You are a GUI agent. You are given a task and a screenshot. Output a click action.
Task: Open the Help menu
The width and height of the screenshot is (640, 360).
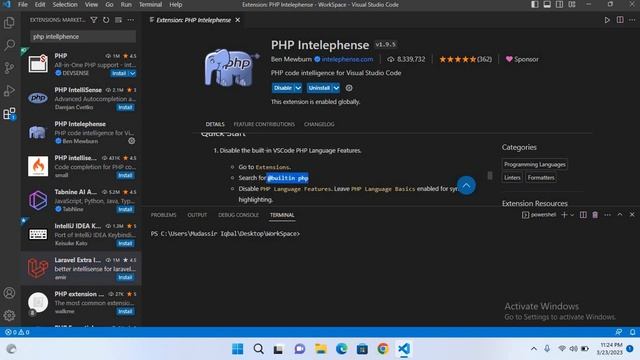pyautogui.click(x=176, y=4)
